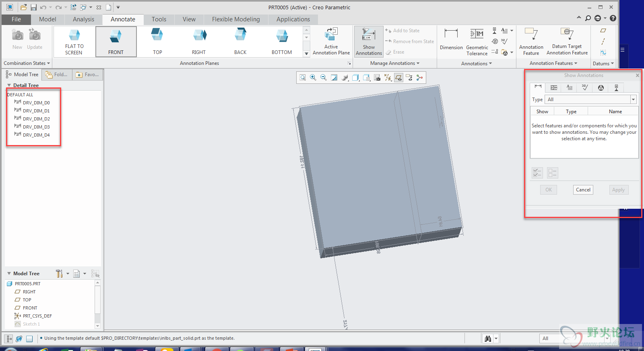The width and height of the screenshot is (644, 351).
Task: Click the Zoom In magnifier icon
Action: click(313, 77)
